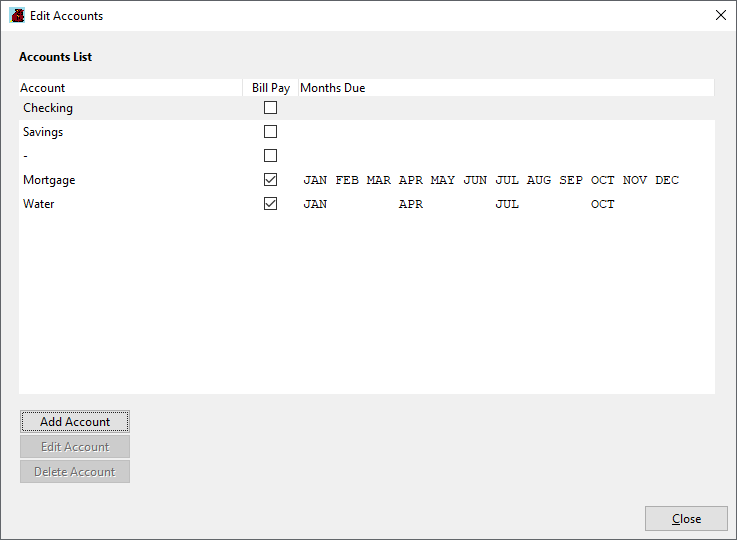Click FEB in the Mortgage row
Image resolution: width=737 pixels, height=540 pixels.
347,180
